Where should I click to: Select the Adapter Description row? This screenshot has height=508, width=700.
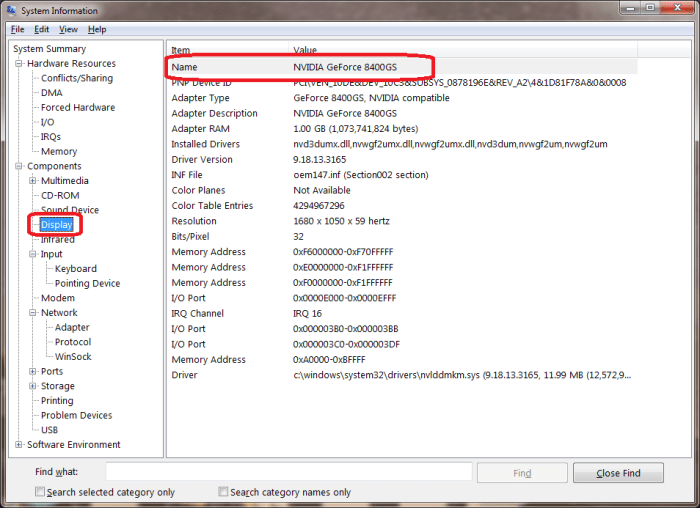(x=402, y=113)
